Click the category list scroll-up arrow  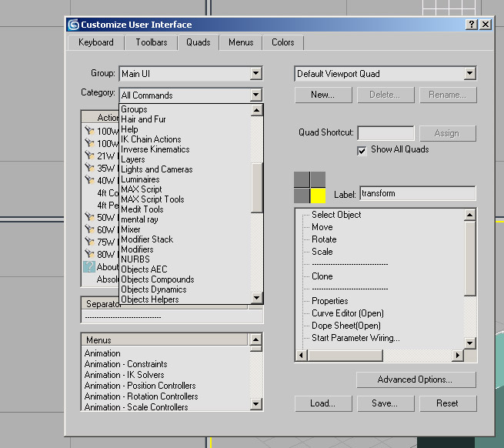[x=256, y=110]
